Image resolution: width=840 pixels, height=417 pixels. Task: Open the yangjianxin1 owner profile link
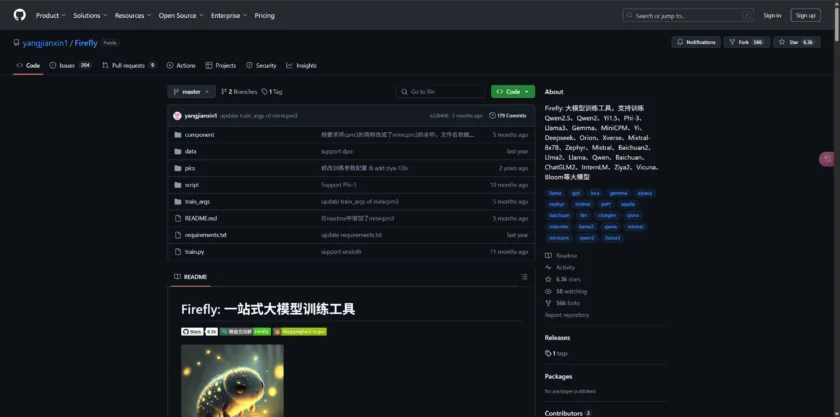[x=45, y=43]
